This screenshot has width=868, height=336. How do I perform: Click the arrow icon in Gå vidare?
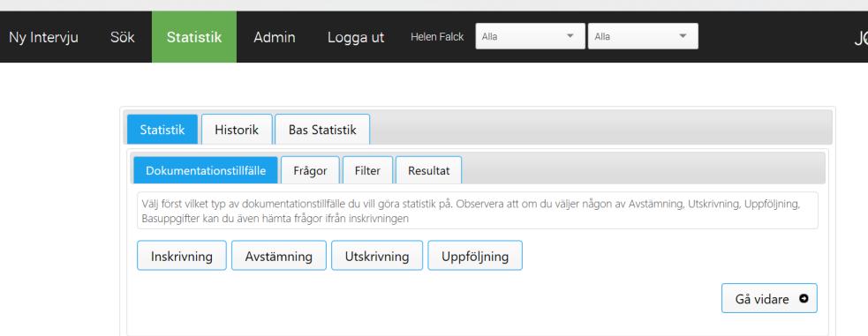804,298
